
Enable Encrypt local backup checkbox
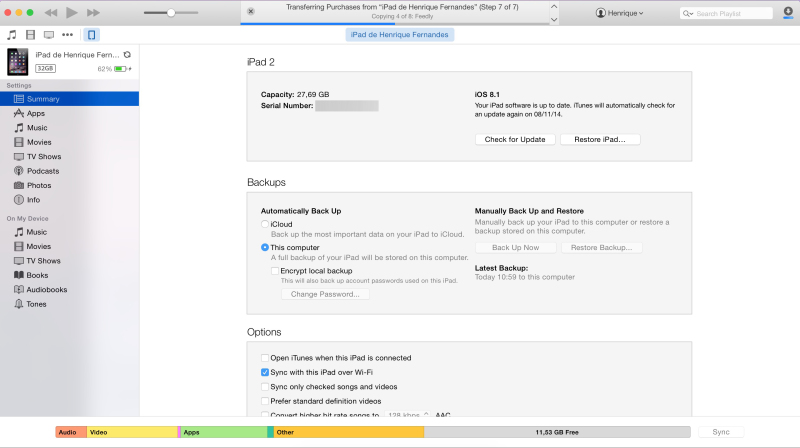point(275,271)
